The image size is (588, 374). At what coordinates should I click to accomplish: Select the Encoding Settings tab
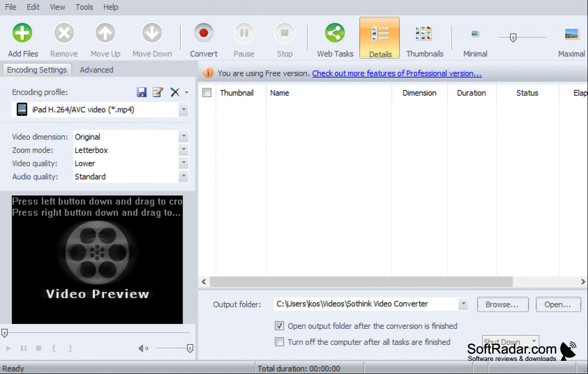point(37,70)
